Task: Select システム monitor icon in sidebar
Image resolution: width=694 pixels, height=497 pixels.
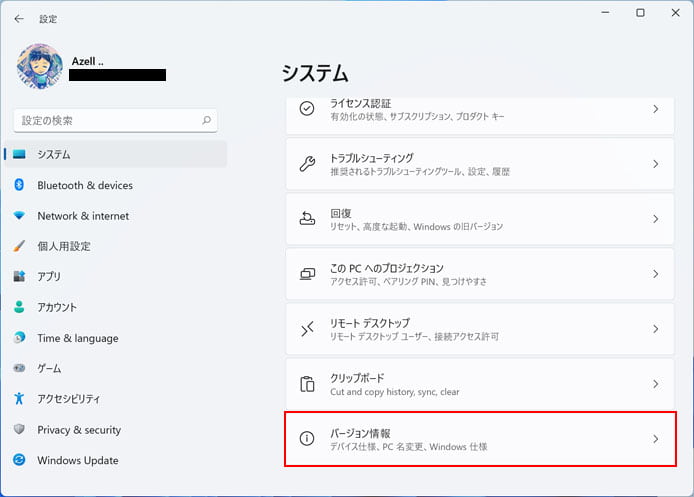Action: 19,154
